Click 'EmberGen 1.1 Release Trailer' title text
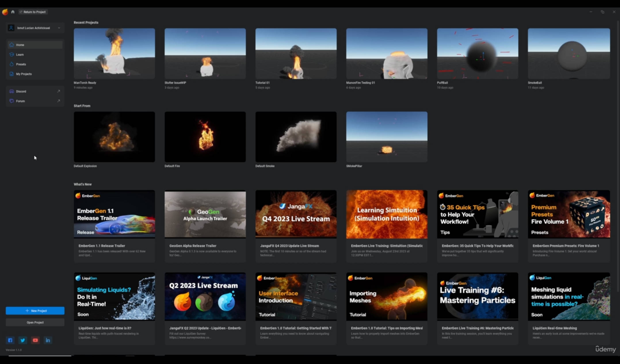620x364 pixels. coord(102,246)
